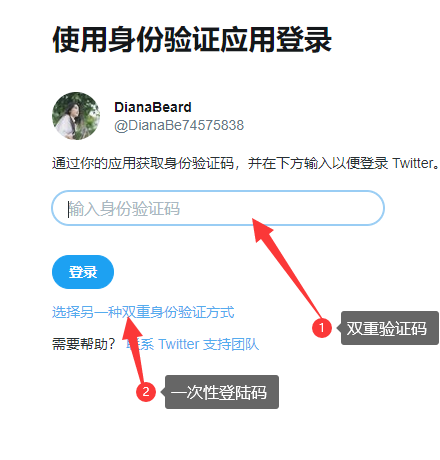Click the red number 2 badge
Screen dimensions: 440x460
point(146,392)
